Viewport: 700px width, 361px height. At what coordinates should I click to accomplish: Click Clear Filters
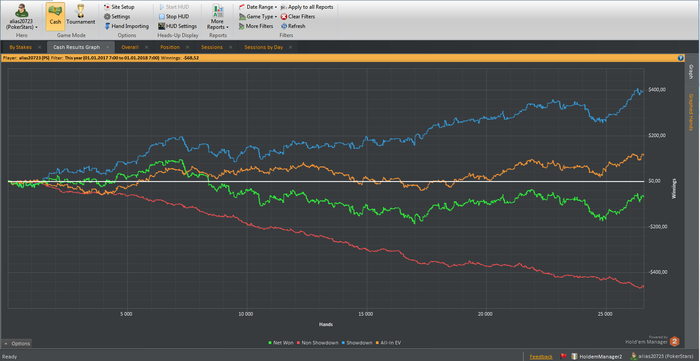tap(298, 17)
